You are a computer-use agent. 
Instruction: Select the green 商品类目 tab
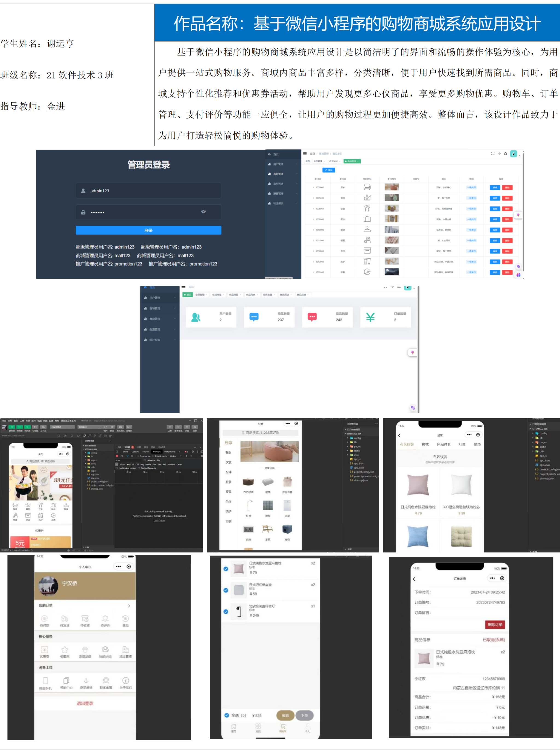coord(352,161)
